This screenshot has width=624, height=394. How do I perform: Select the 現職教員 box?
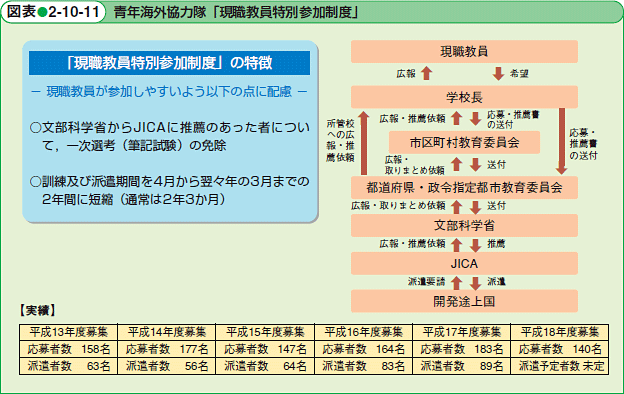click(464, 51)
